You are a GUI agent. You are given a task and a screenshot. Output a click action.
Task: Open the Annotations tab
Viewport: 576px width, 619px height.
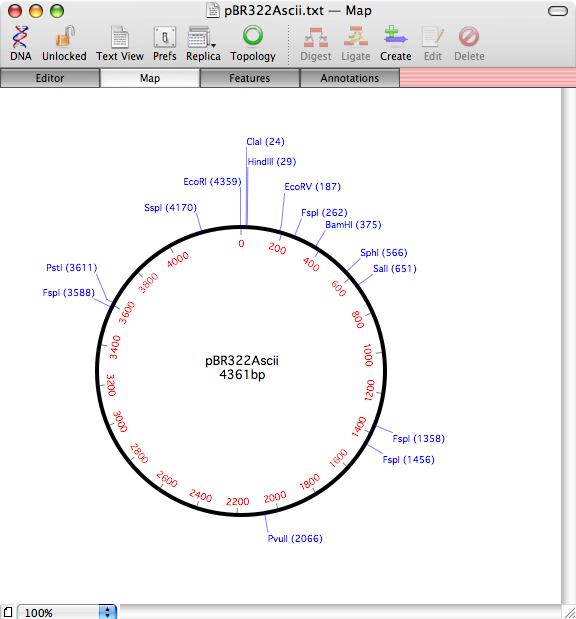point(350,78)
